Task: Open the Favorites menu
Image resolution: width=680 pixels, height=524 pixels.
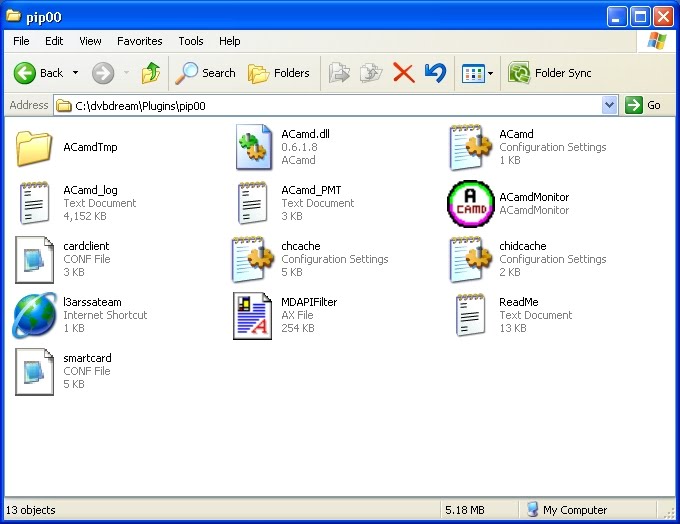Action: click(x=140, y=41)
